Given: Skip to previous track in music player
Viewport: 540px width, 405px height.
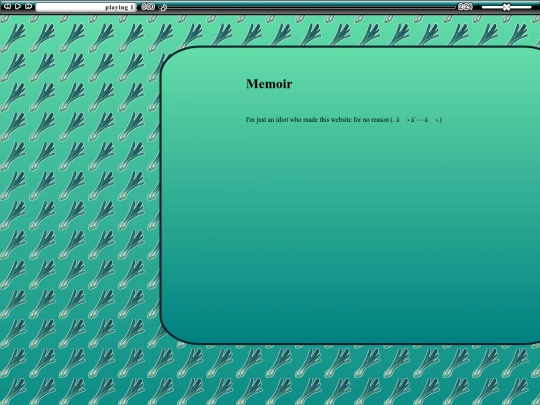Looking at the screenshot, I should pyautogui.click(x=7, y=6).
